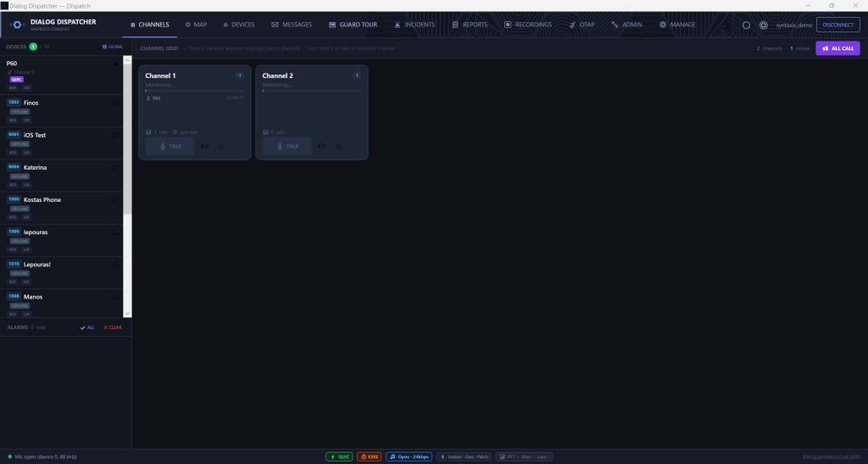Image resolution: width=868 pixels, height=464 pixels.
Task: Click the purple QUIC tag under P60
Action: [17, 80]
